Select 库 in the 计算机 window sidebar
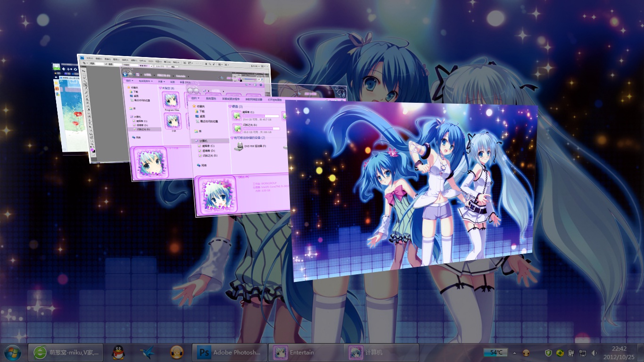Viewport: 644px width, 362px height. [x=198, y=131]
